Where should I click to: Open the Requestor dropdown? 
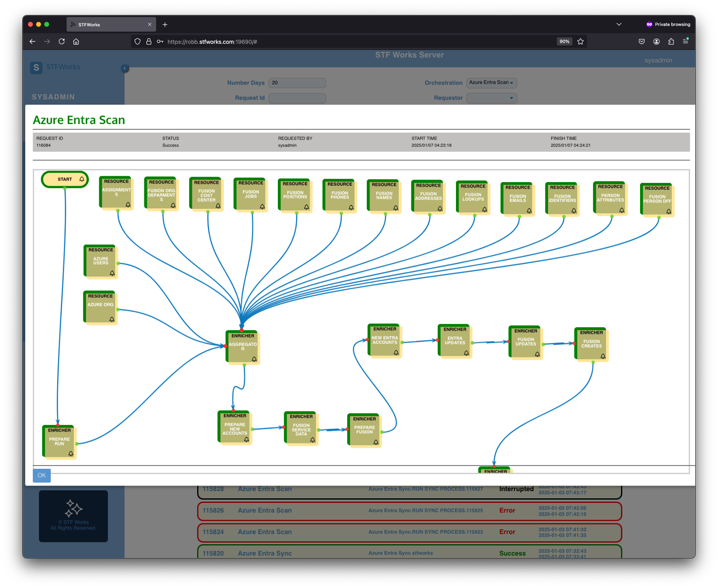(491, 98)
